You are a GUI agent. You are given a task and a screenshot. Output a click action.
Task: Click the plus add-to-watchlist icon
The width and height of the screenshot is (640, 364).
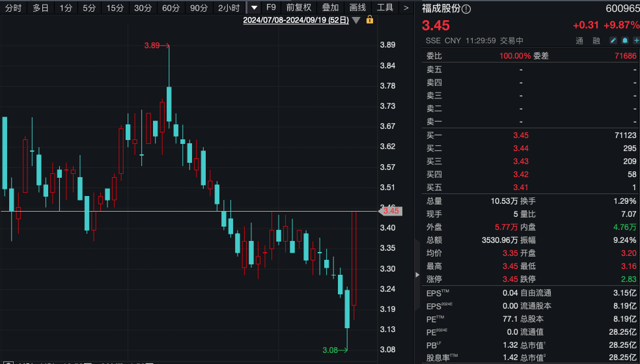(x=634, y=40)
